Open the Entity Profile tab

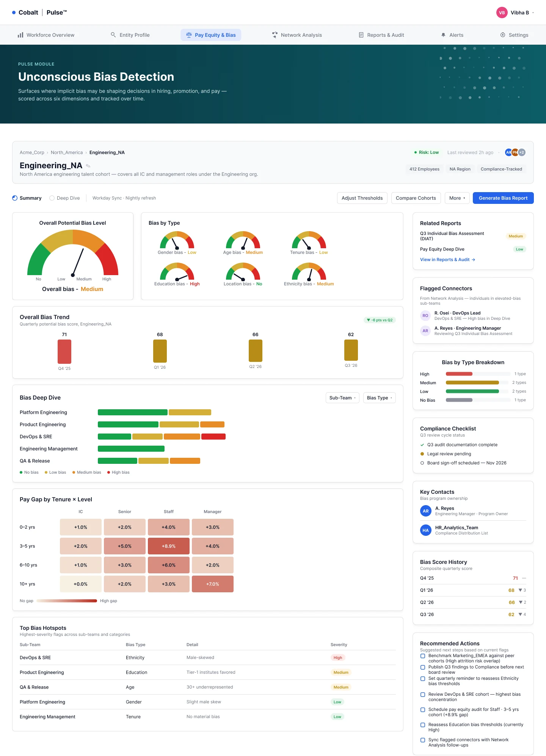point(130,35)
